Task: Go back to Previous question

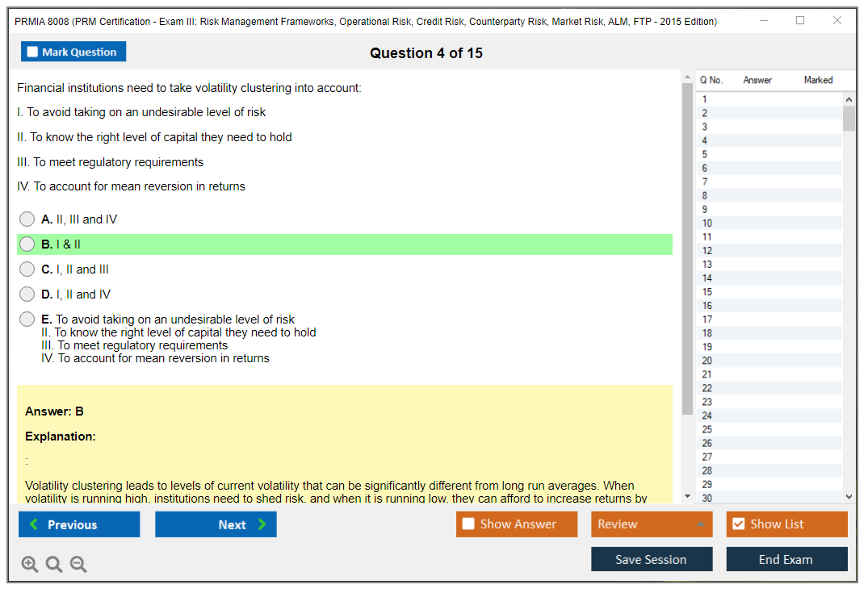Action: click(79, 524)
